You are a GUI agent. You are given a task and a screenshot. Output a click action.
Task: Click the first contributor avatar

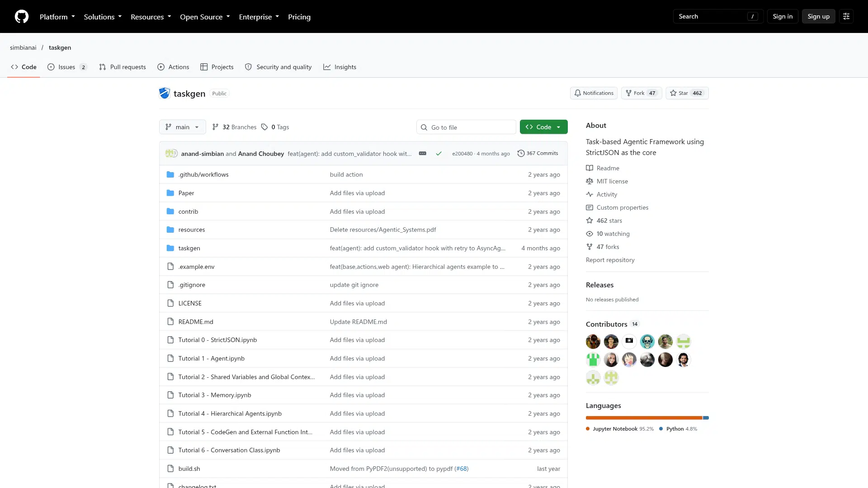click(x=593, y=342)
